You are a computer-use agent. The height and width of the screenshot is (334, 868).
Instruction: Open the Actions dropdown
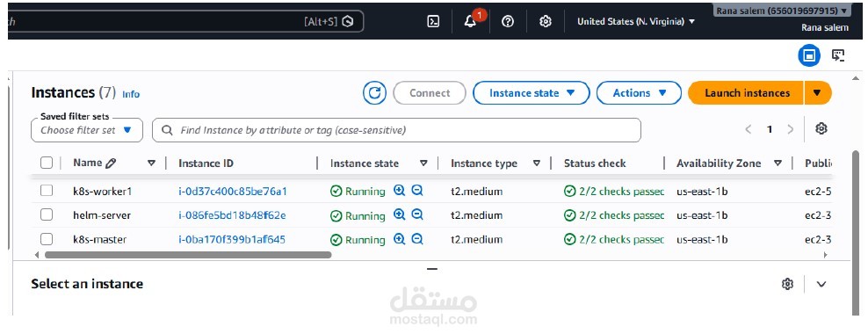click(x=639, y=93)
